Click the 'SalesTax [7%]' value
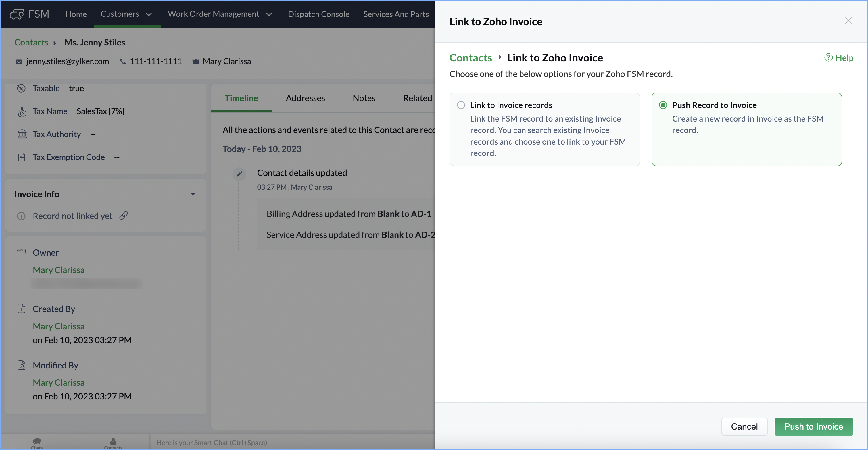The width and height of the screenshot is (868, 450). (100, 111)
